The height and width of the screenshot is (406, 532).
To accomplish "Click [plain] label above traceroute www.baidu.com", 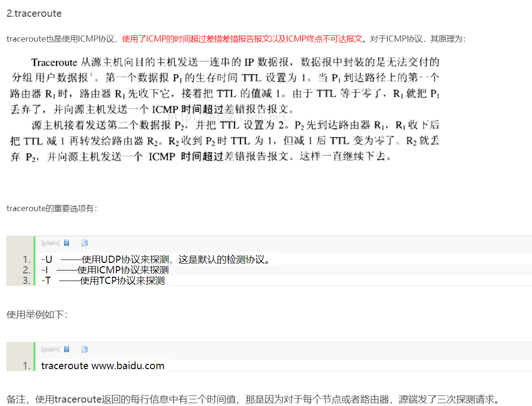I will coord(50,349).
